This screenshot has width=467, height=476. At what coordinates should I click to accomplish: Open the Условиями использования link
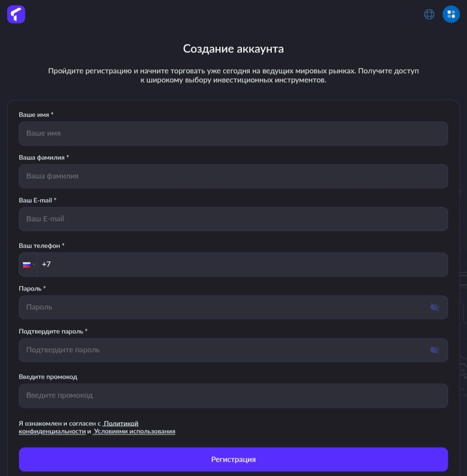(x=134, y=431)
